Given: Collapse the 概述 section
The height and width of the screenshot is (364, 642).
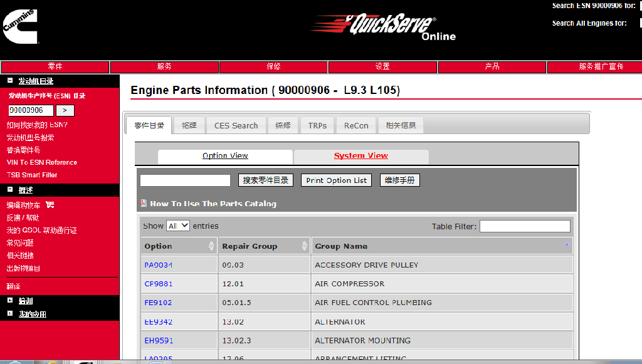Looking at the screenshot, I should (10, 189).
